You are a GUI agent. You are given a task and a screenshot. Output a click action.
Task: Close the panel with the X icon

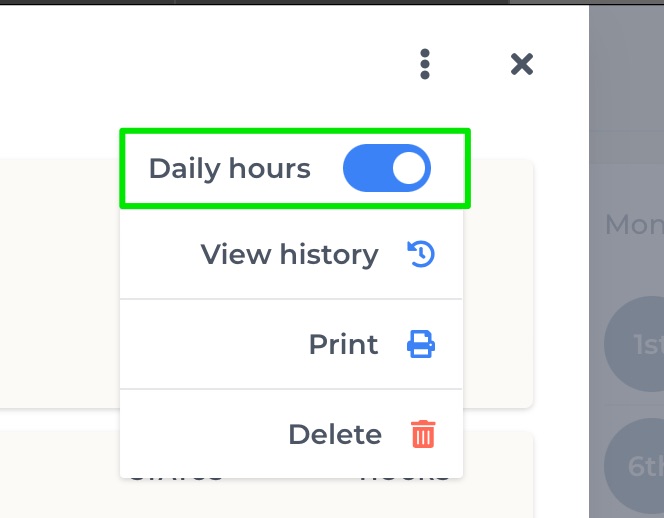point(522,64)
